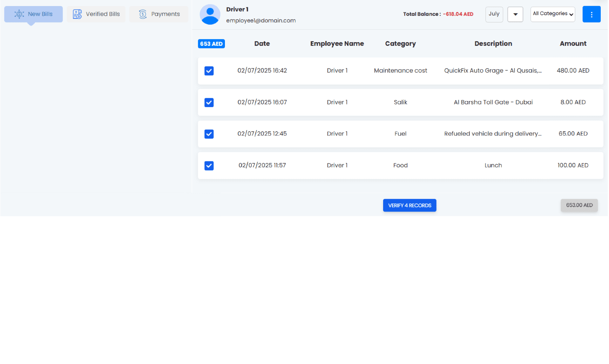
Task: Click the Fuel category cell
Action: (400, 133)
